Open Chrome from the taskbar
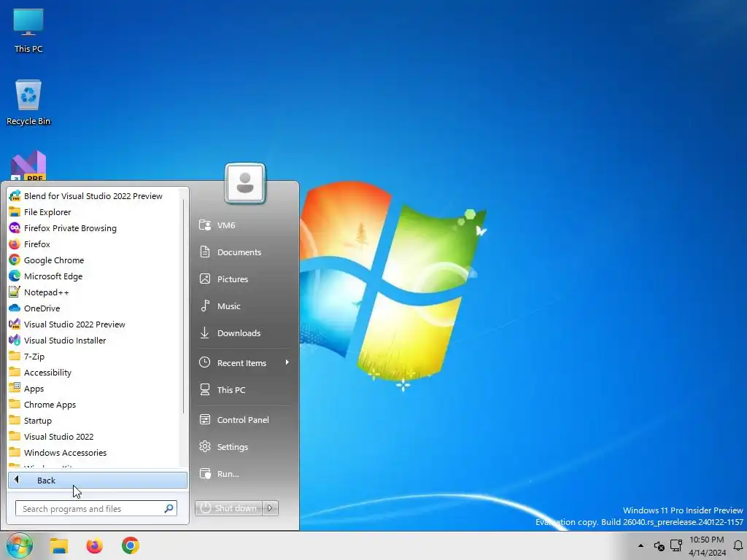 click(130, 545)
